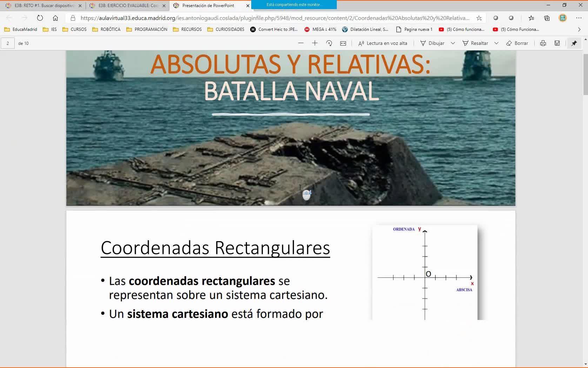Image resolution: width=588 pixels, height=368 pixels.
Task: Open the Favorites list icon in the browser toolbar
Action: [x=531, y=18]
